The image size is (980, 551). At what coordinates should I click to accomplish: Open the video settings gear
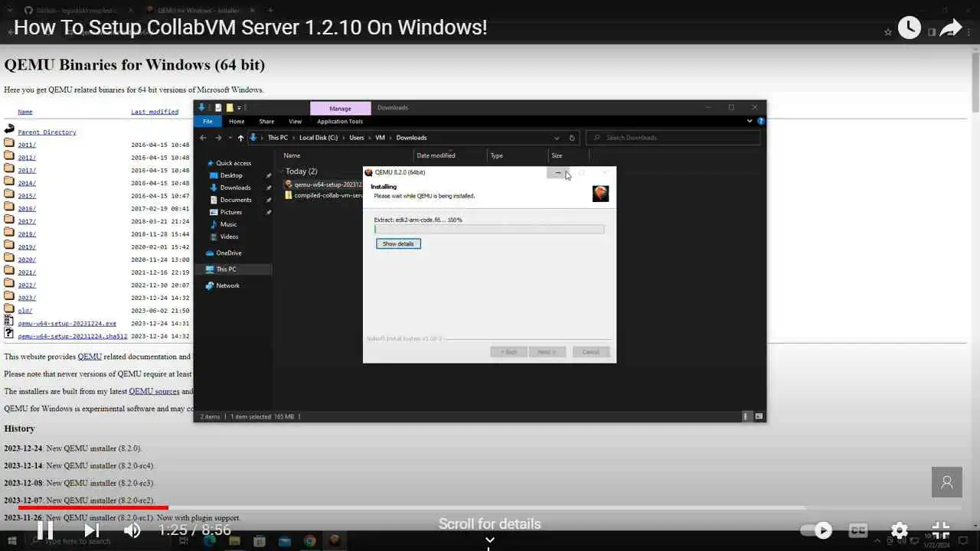(900, 530)
